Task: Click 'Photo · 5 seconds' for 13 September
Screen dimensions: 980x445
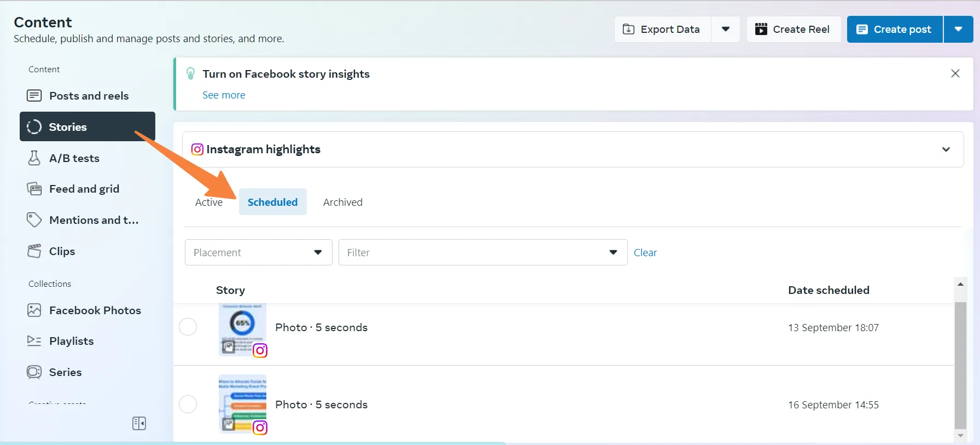Action: point(322,327)
